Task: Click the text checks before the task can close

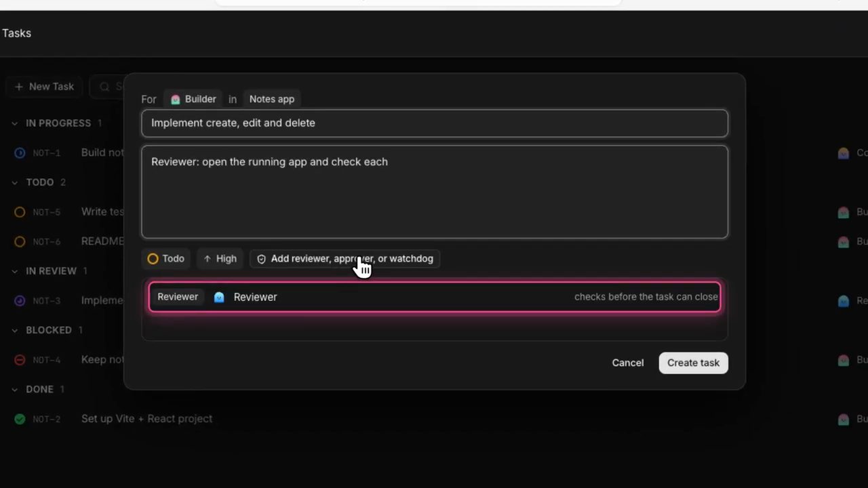Action: (x=646, y=297)
